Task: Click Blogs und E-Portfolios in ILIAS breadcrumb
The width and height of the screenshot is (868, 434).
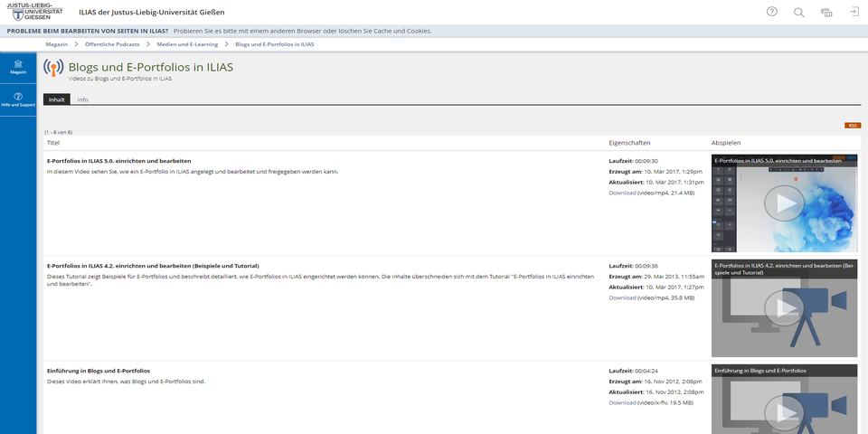Action: pos(275,44)
